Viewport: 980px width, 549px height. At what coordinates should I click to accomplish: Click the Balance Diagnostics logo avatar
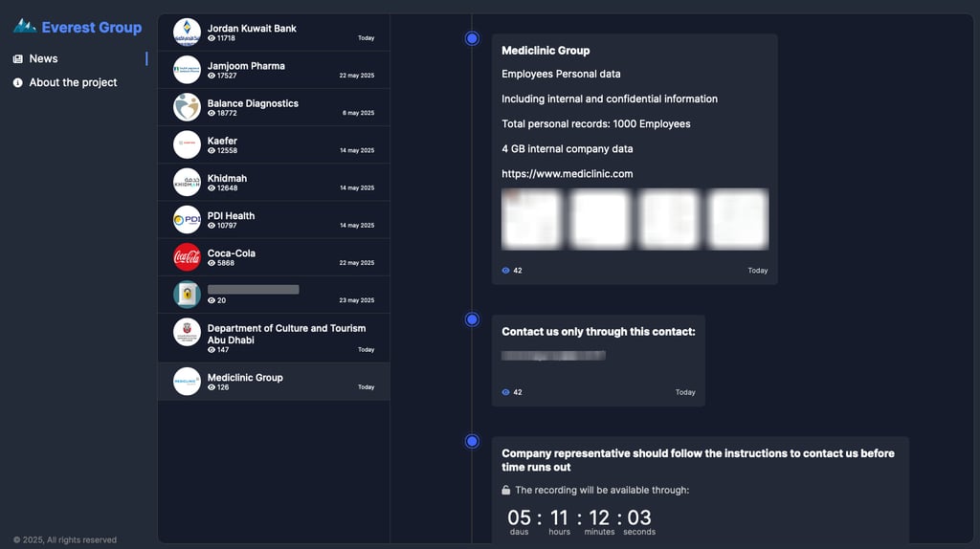(x=187, y=107)
